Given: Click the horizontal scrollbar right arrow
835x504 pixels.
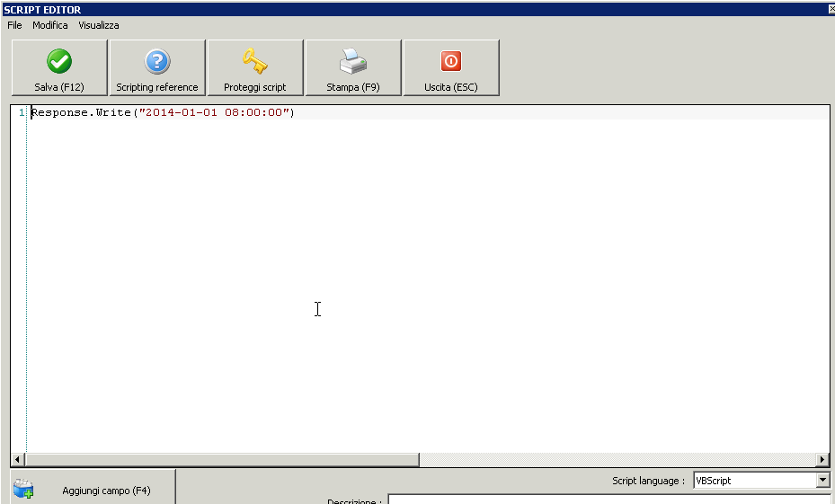Looking at the screenshot, I should [x=822, y=459].
